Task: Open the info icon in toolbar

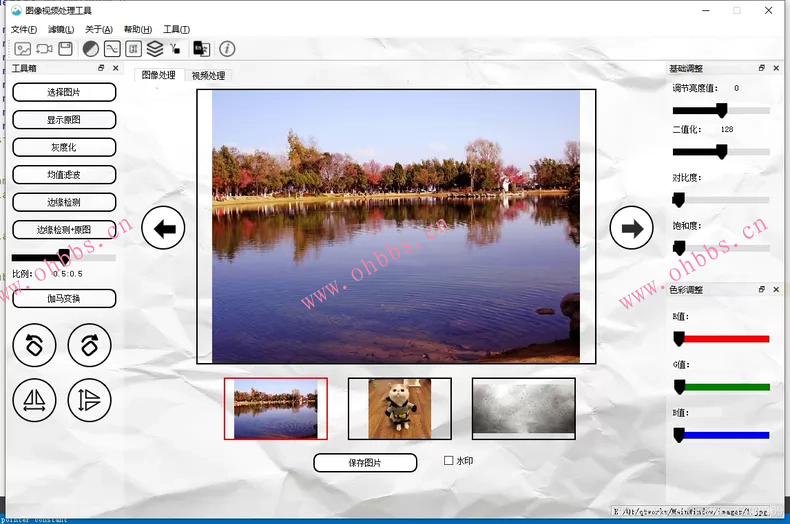Action: 227,48
